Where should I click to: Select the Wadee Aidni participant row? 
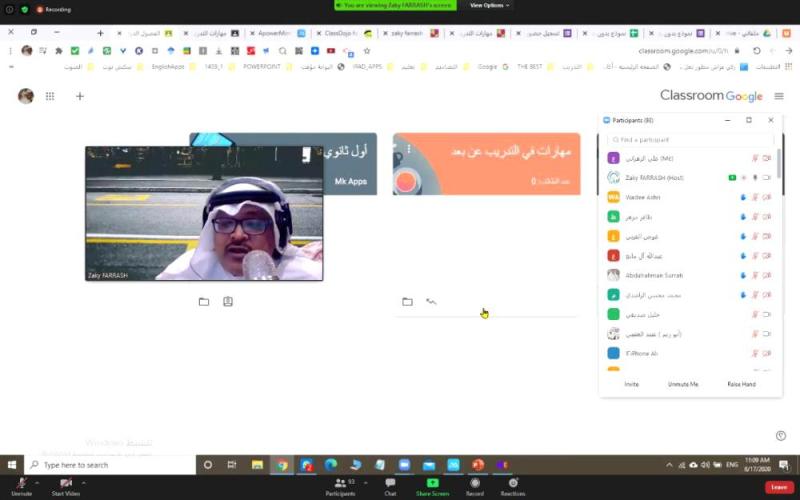(690, 197)
